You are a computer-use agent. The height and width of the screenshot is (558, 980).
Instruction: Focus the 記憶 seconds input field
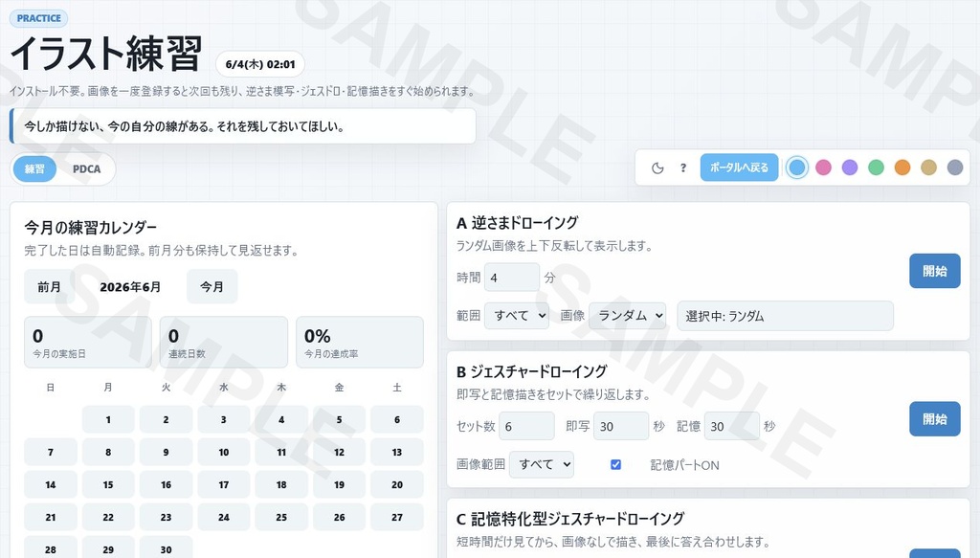tap(731, 426)
